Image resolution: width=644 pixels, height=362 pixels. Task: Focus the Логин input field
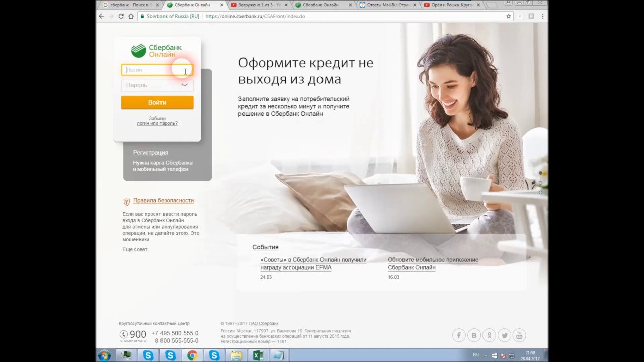[157, 70]
